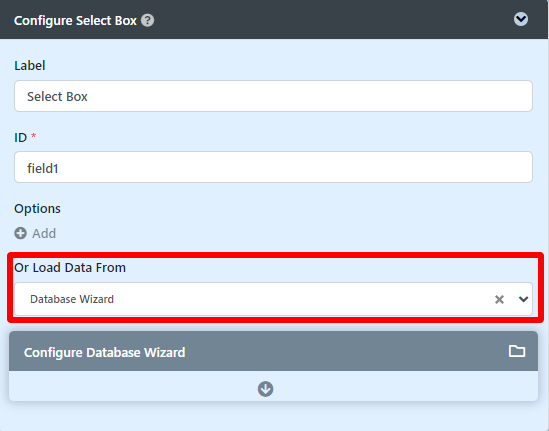Focus the ID input containing field1

pos(273,167)
